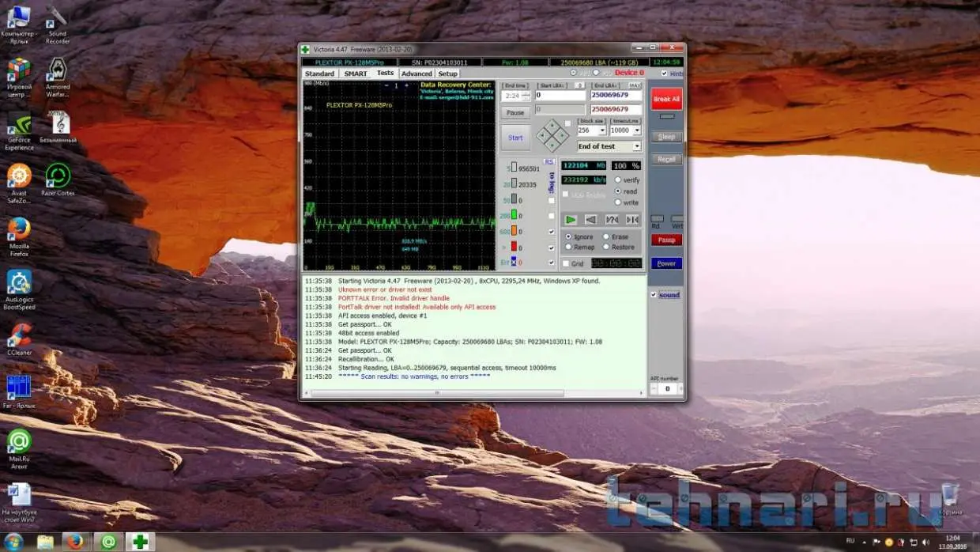Open the Razer Cortex desktop icon

(58, 179)
